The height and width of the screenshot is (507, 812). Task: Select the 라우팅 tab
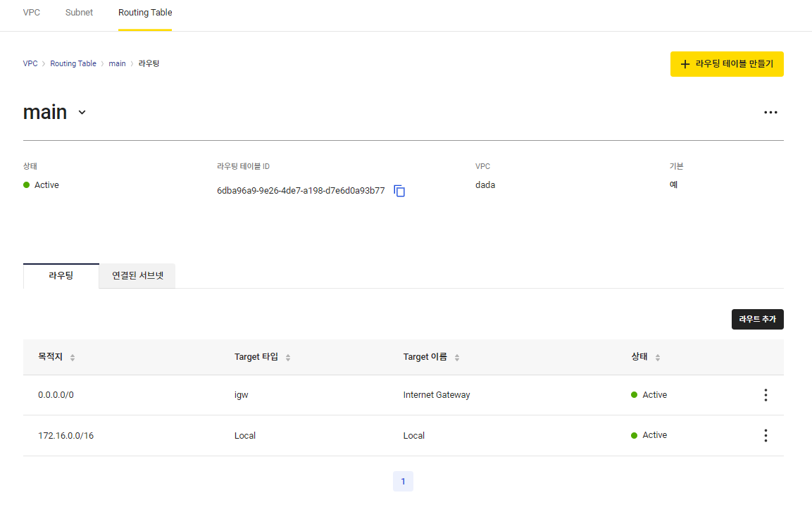(x=61, y=276)
